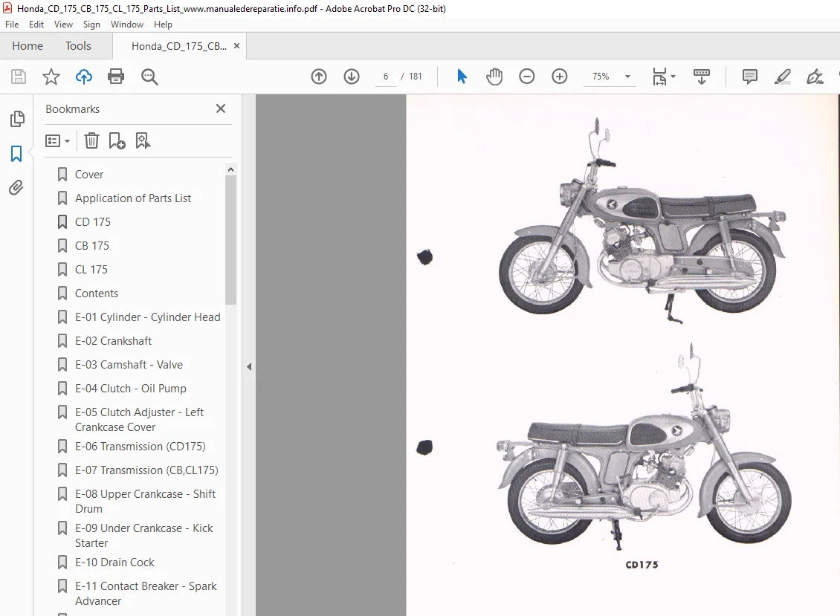Print the document

116,77
